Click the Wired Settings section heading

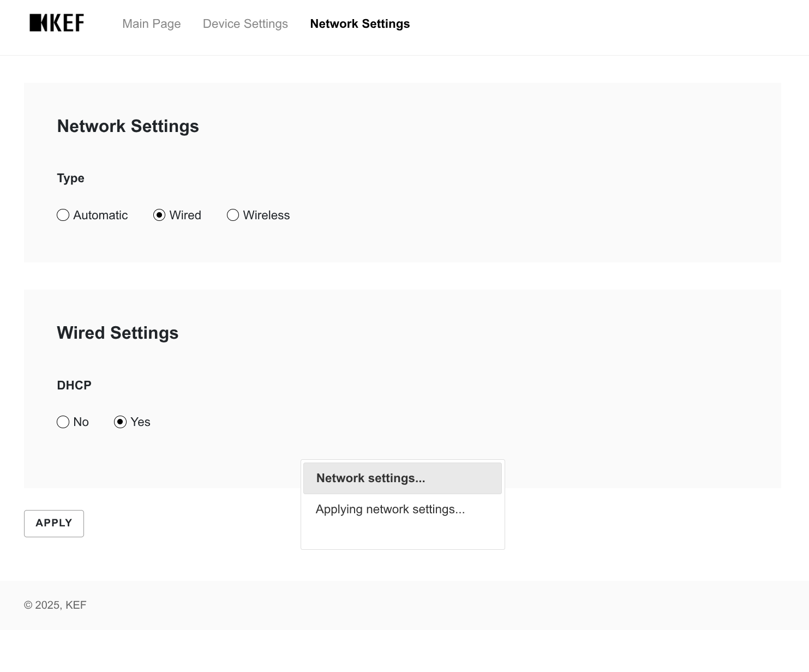pyautogui.click(x=118, y=333)
